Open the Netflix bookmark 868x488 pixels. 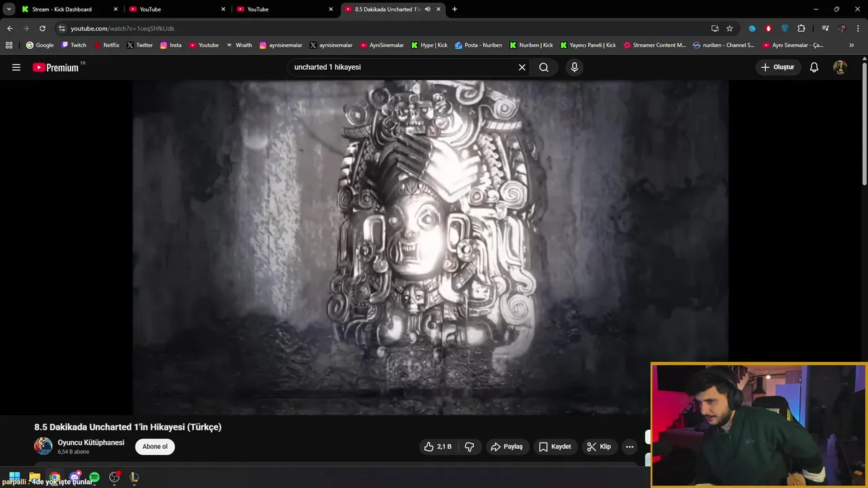click(106, 45)
